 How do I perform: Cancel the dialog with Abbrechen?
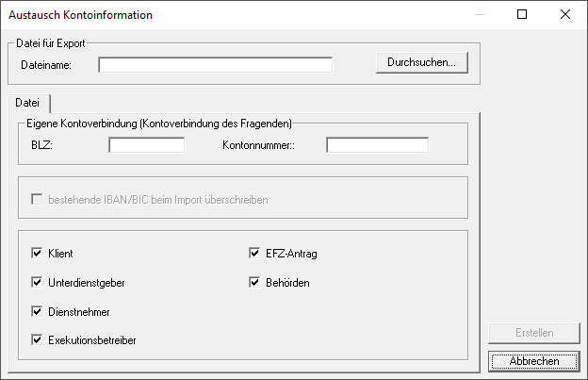[534, 360]
